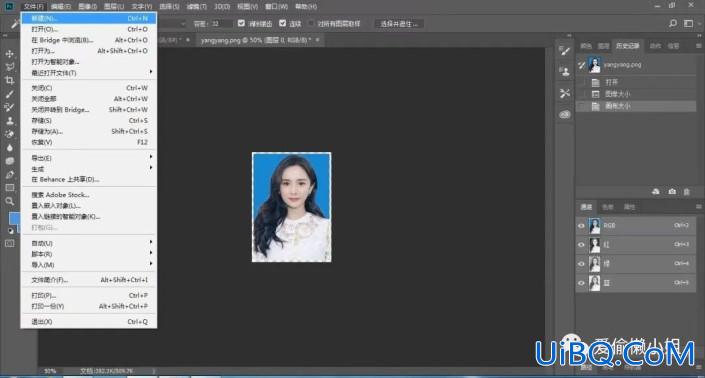This screenshot has height=378, width=705.
Task: Click the search magnifier in options bar
Action: [673, 23]
